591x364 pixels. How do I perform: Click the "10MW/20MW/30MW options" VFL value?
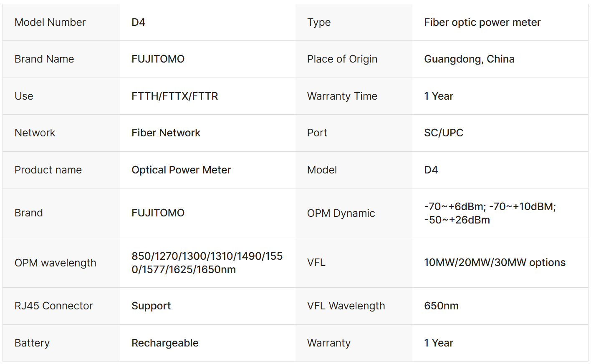(495, 263)
